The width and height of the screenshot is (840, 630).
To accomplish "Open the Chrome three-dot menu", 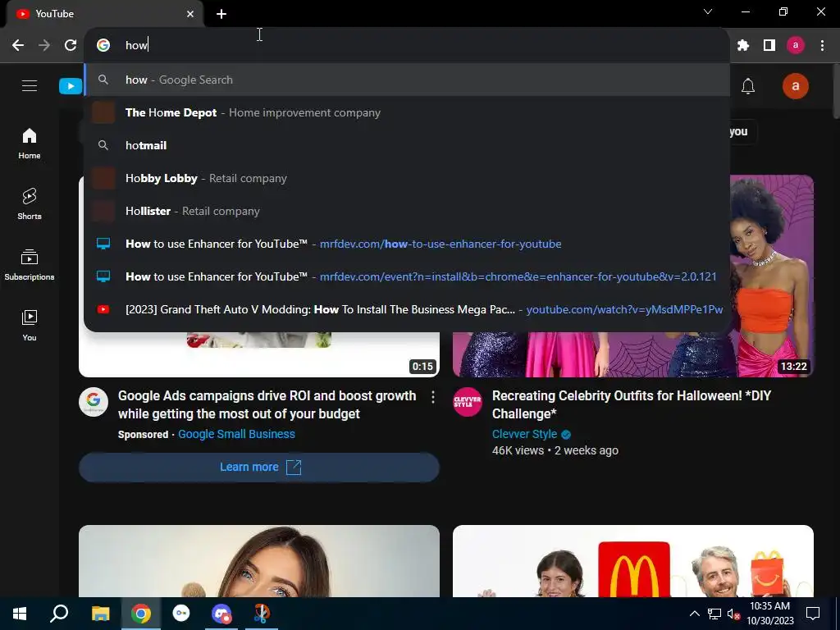I will pyautogui.click(x=822, y=45).
